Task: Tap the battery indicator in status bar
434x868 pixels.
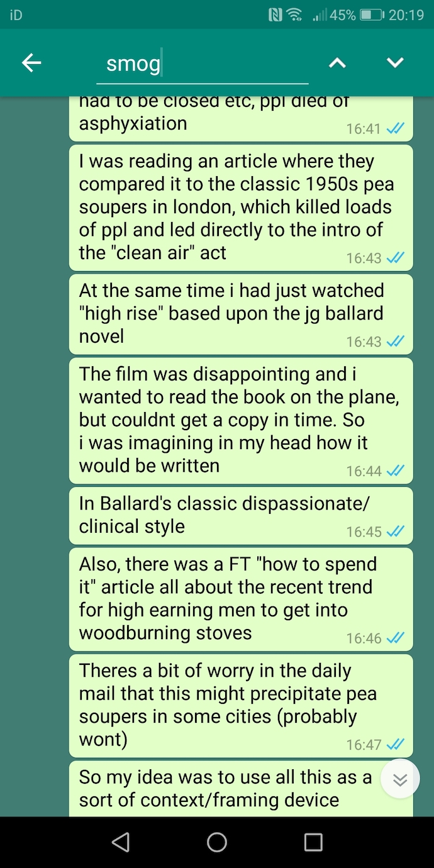Action: [x=372, y=14]
